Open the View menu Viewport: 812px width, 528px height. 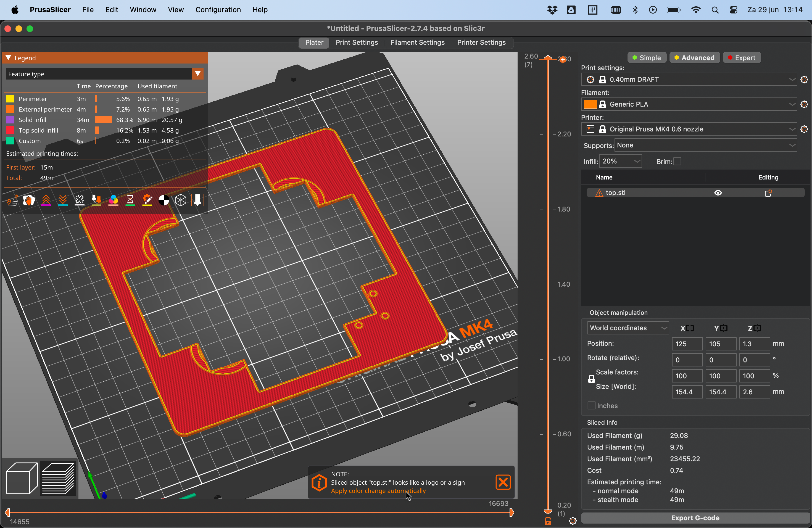point(176,10)
